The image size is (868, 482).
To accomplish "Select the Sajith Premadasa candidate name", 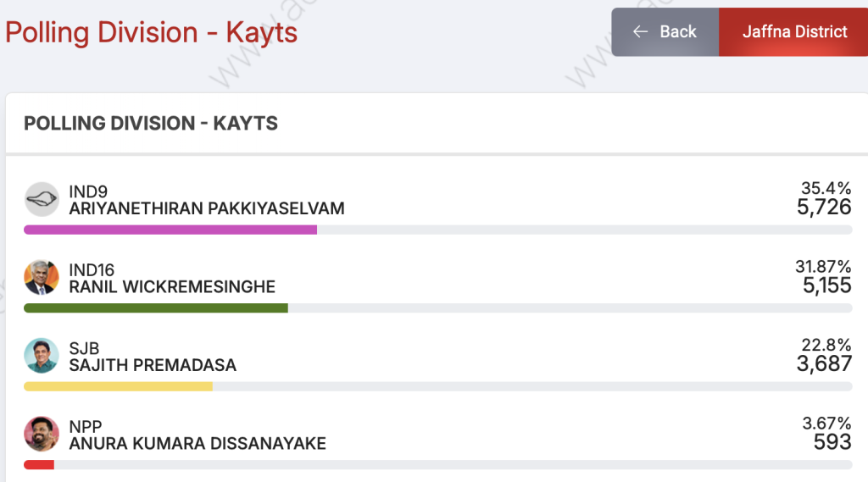I will coord(153,365).
